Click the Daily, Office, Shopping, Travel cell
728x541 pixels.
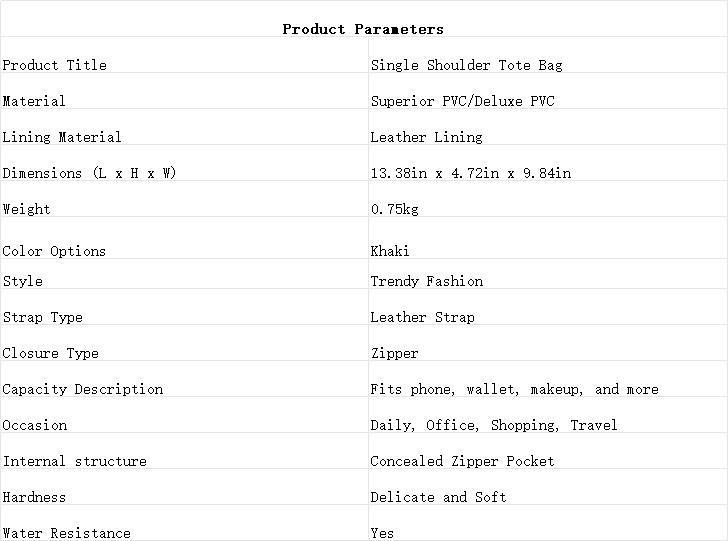(x=548, y=415)
